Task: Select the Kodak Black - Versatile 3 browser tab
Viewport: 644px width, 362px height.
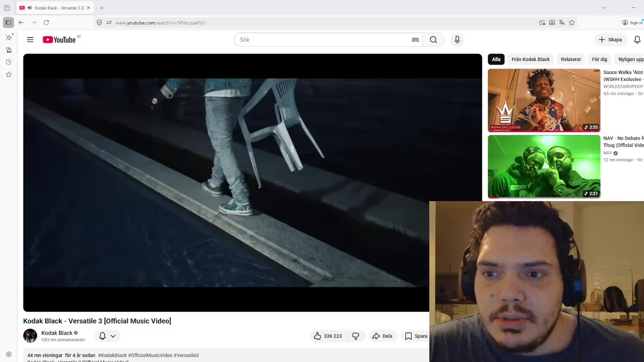Action: click(x=55, y=8)
